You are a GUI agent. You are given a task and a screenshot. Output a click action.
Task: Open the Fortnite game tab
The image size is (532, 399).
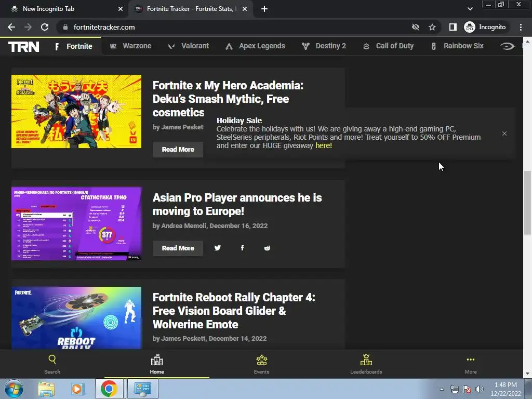pos(74,46)
